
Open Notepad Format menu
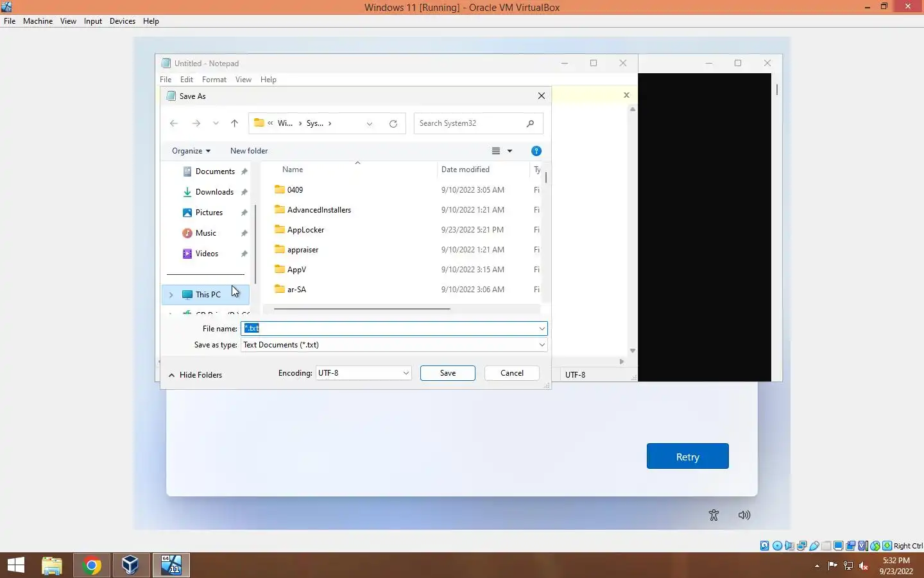coord(214,80)
